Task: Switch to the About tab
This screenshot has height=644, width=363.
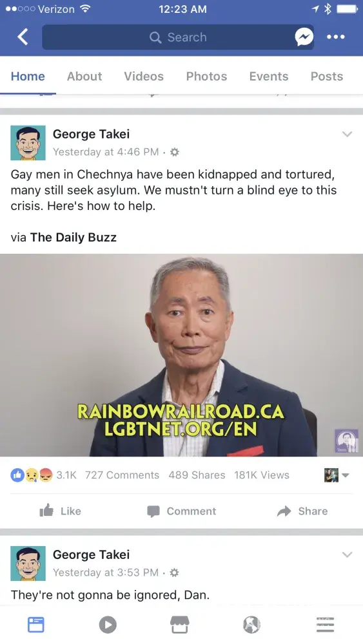Action: point(84,77)
